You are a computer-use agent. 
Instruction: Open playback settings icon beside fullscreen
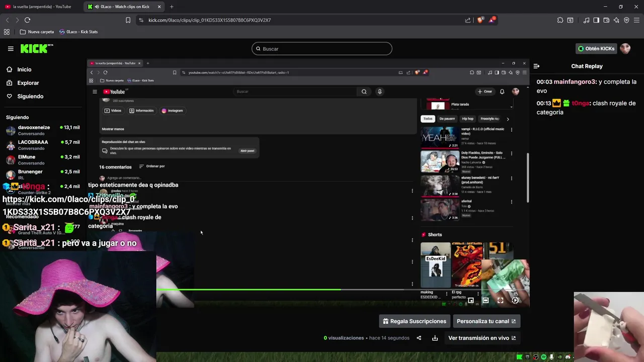click(515, 301)
